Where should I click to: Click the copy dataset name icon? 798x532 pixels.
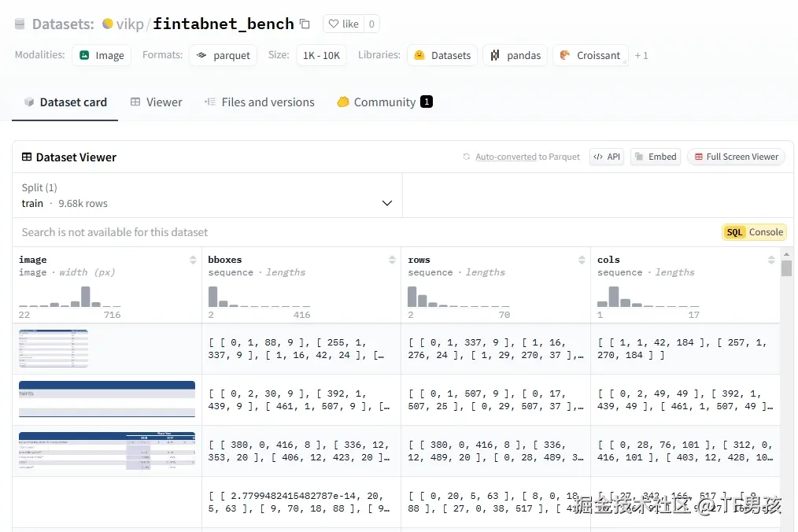pyautogui.click(x=305, y=24)
